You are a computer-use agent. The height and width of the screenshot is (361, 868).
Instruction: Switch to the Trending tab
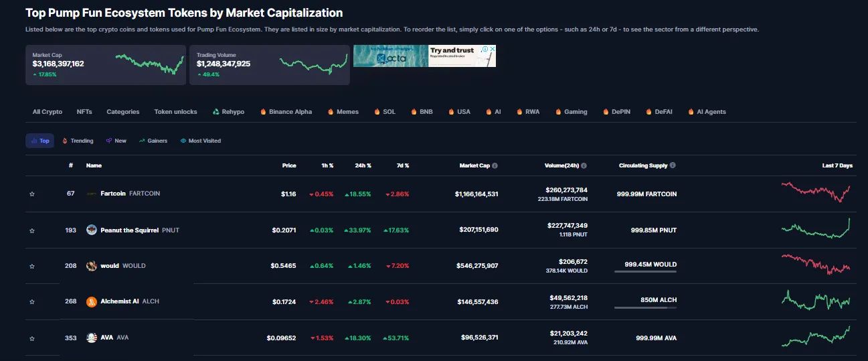click(78, 141)
